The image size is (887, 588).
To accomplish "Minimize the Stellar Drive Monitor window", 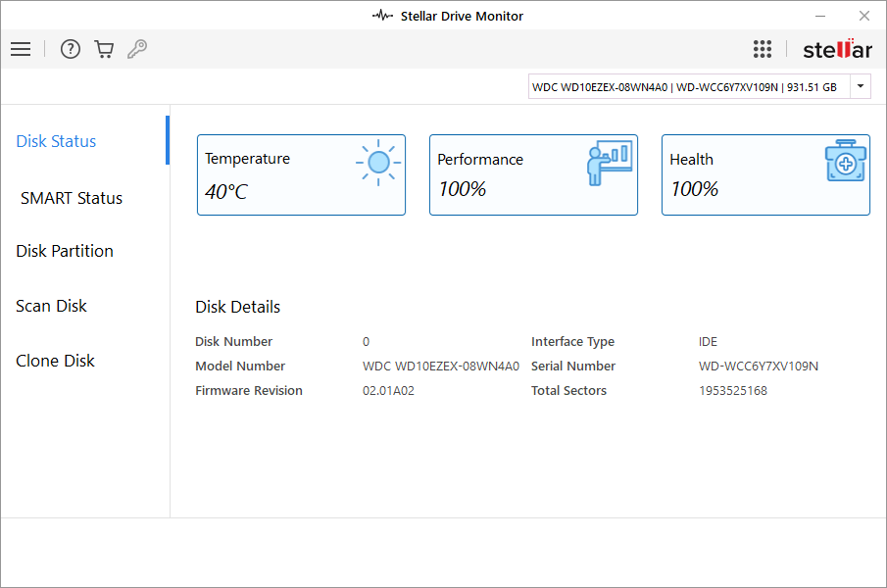I will [819, 16].
